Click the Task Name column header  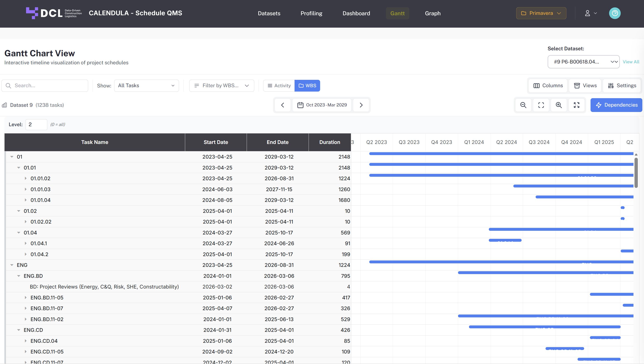[95, 142]
